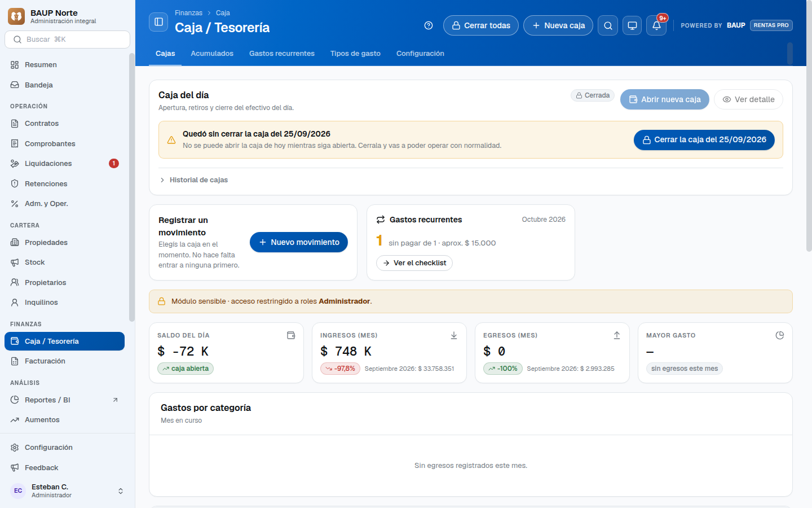Click the wallet icon on Saldo del día card

coord(291,335)
